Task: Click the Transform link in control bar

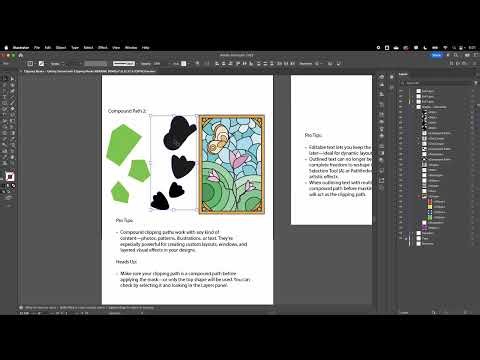Action: click(306, 63)
